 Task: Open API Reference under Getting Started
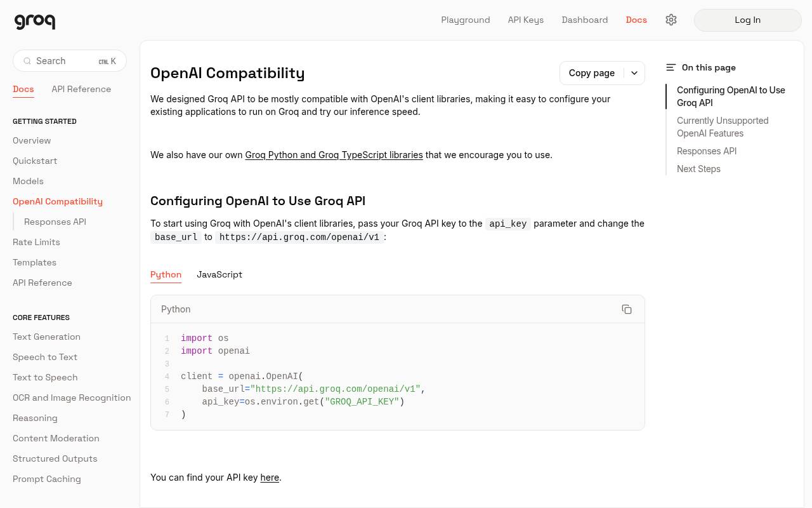43,283
